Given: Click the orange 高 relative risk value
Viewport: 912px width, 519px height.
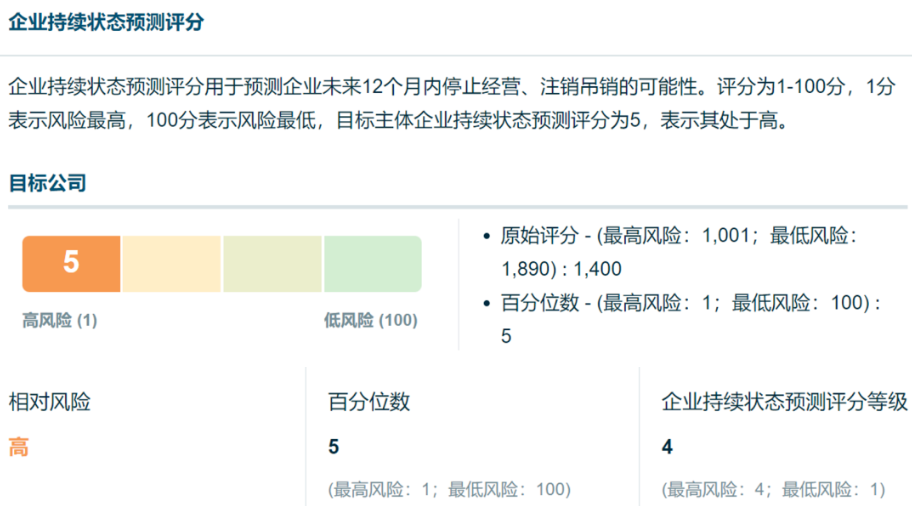Looking at the screenshot, I should pos(19,447).
